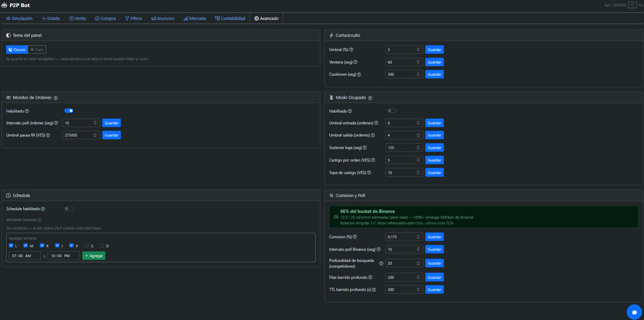The width and height of the screenshot is (644, 320).
Task: Show help for Profundidad de búsqueda (competidores)
Action: pos(382,264)
